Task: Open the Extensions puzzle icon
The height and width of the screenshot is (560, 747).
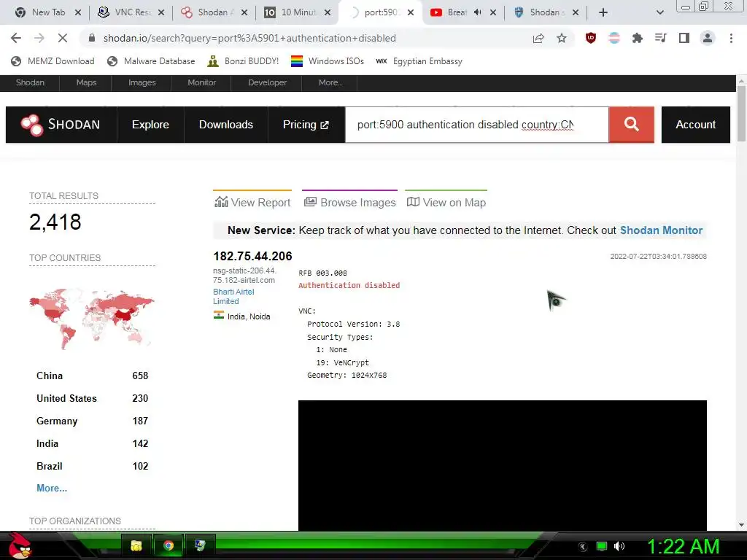Action: 638,38
